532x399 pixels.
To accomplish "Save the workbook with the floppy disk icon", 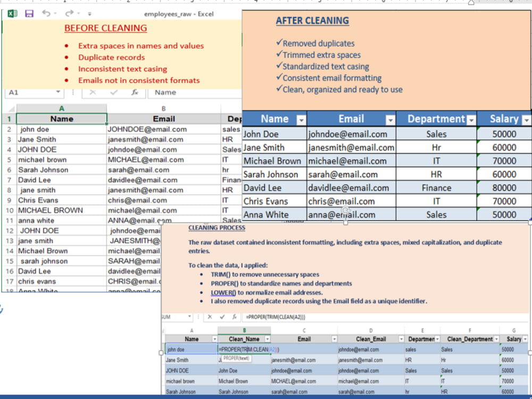I will point(29,14).
